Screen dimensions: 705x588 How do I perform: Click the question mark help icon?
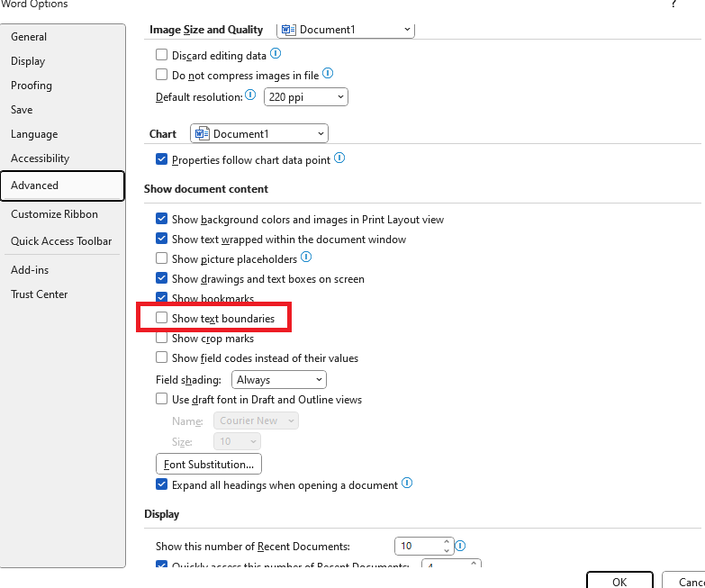[673, 4]
